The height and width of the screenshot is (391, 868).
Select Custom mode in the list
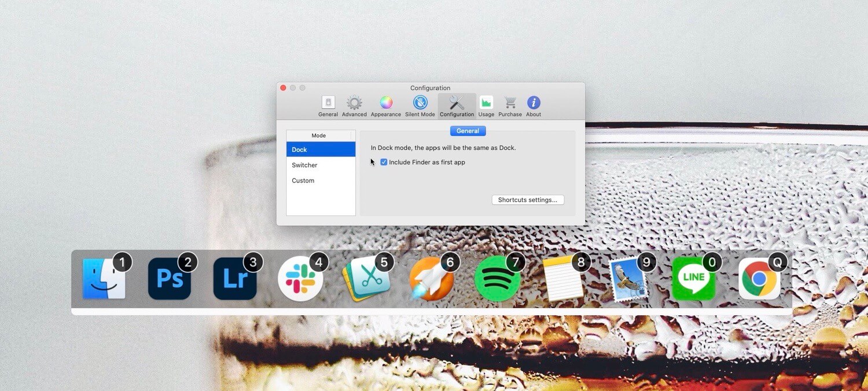click(x=321, y=181)
